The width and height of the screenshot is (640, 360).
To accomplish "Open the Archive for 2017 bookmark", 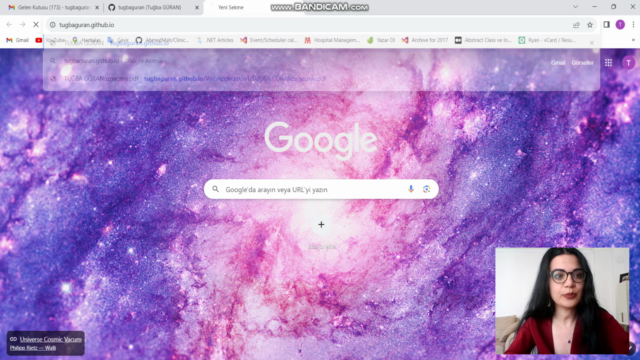I will (425, 40).
